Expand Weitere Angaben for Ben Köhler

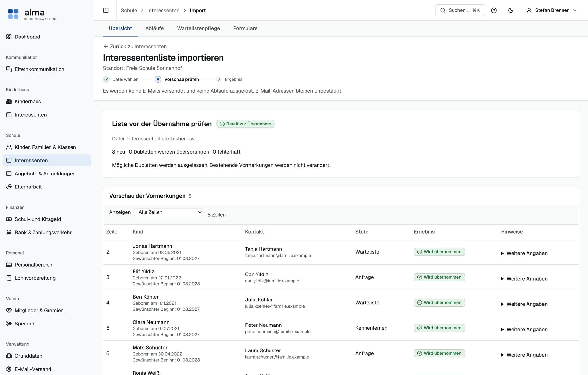524,304
